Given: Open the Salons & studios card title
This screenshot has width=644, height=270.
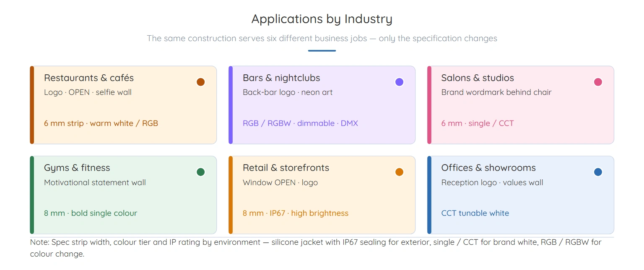Looking at the screenshot, I should 478,78.
